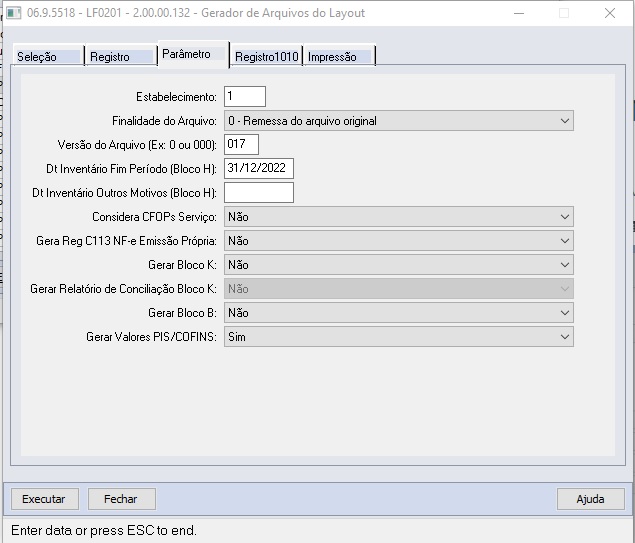Close the Gerador de Arquivos window
Viewport: 635px width, 543px height.
[609, 13]
